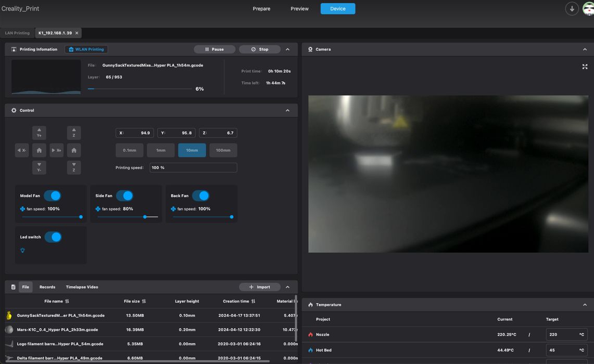Viewport: 594px width, 364px height.
Task: Collapse the Control panel
Action: [x=287, y=110]
